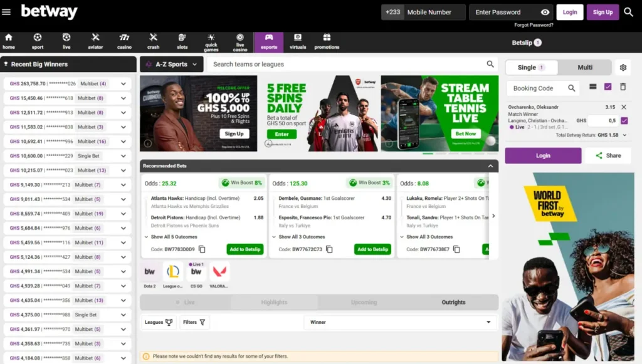Image resolution: width=642 pixels, height=364 pixels.
Task: Click the purple betslip Login button
Action: pos(543,155)
